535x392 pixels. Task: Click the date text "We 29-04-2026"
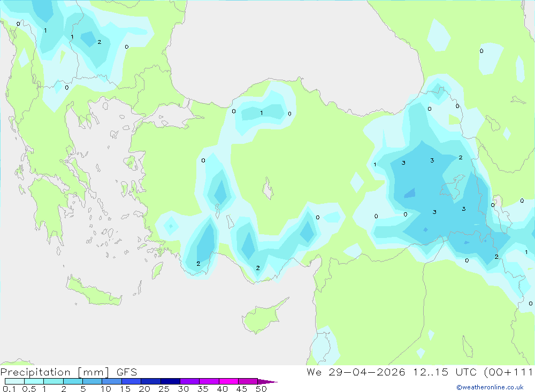pos(356,372)
